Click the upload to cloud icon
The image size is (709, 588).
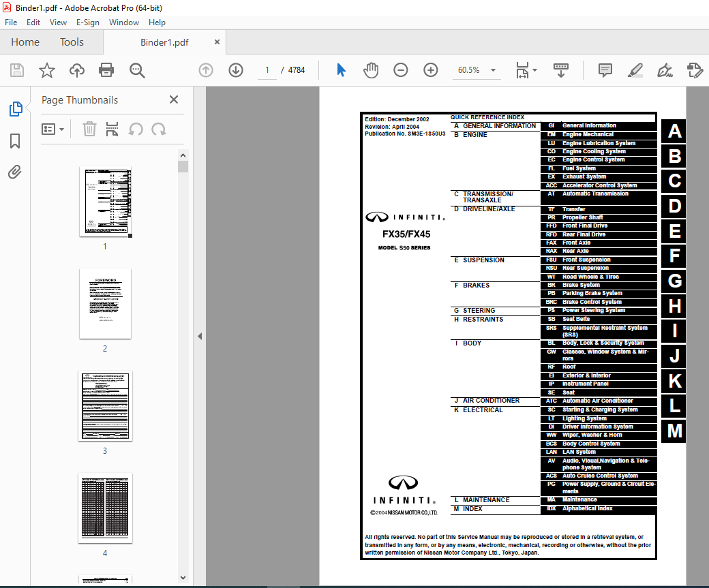click(77, 70)
